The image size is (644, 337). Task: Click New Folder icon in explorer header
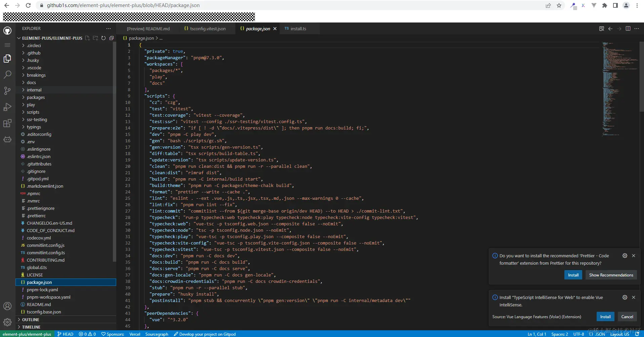95,38
